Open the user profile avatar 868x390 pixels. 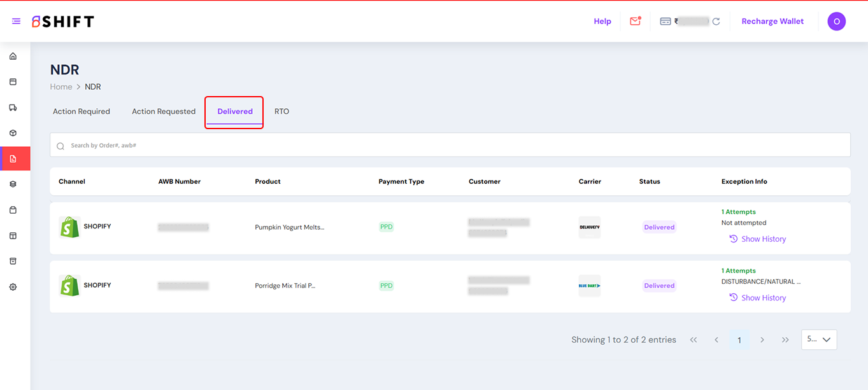(836, 22)
